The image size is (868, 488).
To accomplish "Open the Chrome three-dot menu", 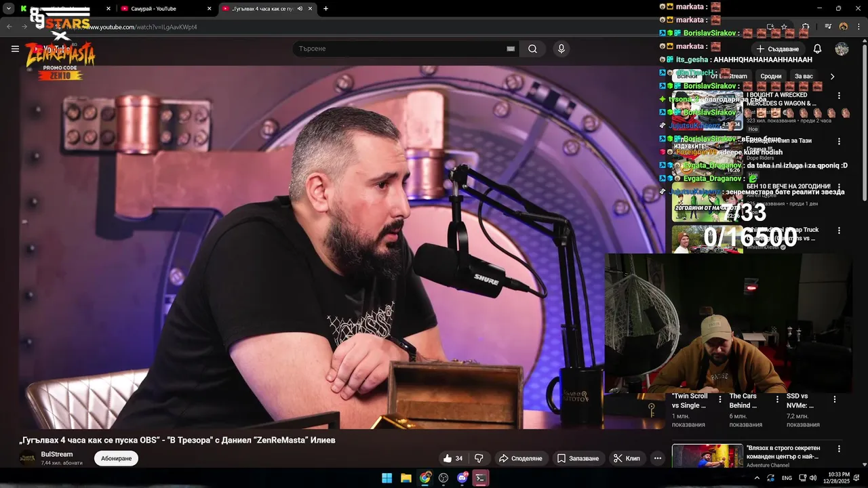I will pyautogui.click(x=859, y=26).
